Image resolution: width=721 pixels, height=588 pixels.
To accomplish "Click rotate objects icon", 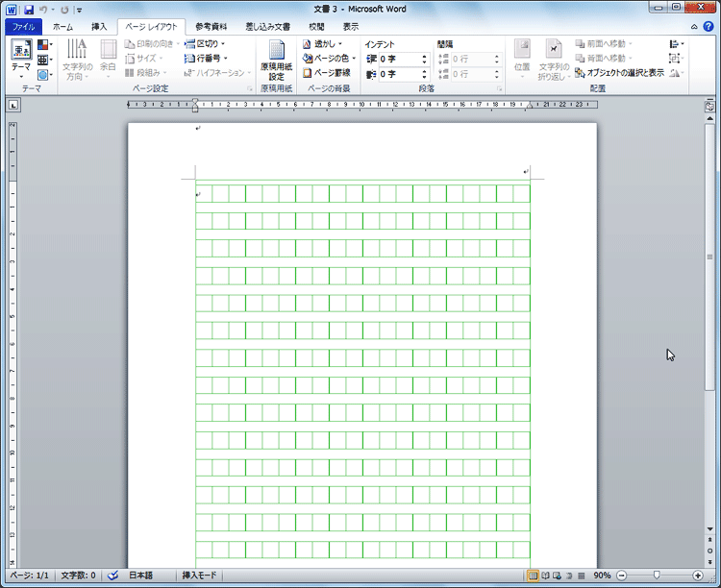I will click(677, 73).
